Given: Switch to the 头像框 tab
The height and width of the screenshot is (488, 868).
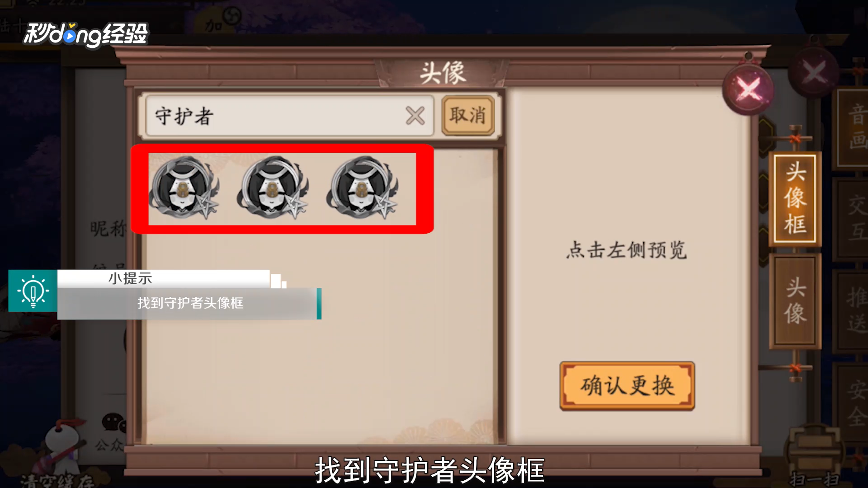Looking at the screenshot, I should 795,199.
